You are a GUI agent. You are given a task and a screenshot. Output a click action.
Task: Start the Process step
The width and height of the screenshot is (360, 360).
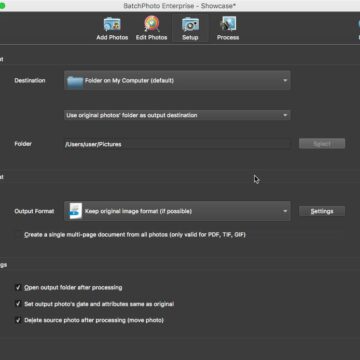pos(228,29)
